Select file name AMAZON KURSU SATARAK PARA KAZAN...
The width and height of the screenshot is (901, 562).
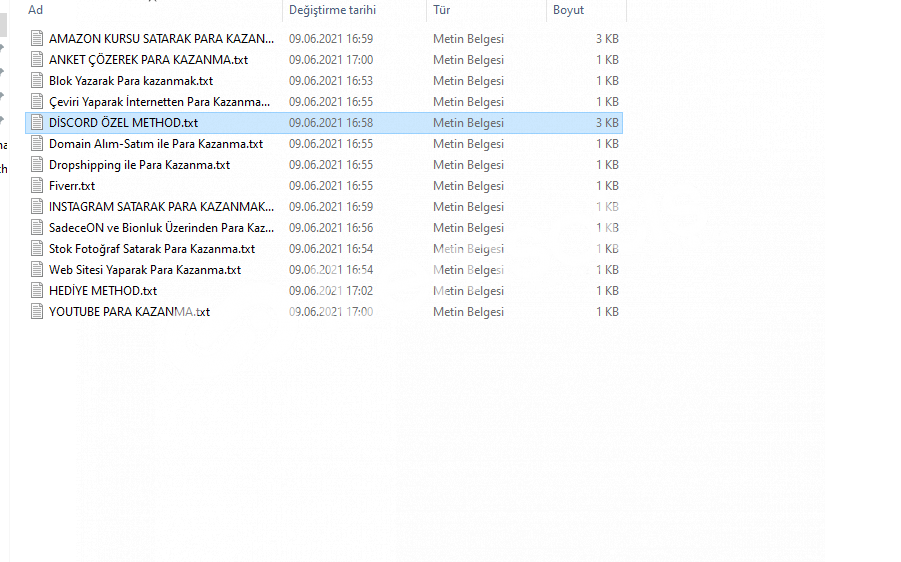161,39
